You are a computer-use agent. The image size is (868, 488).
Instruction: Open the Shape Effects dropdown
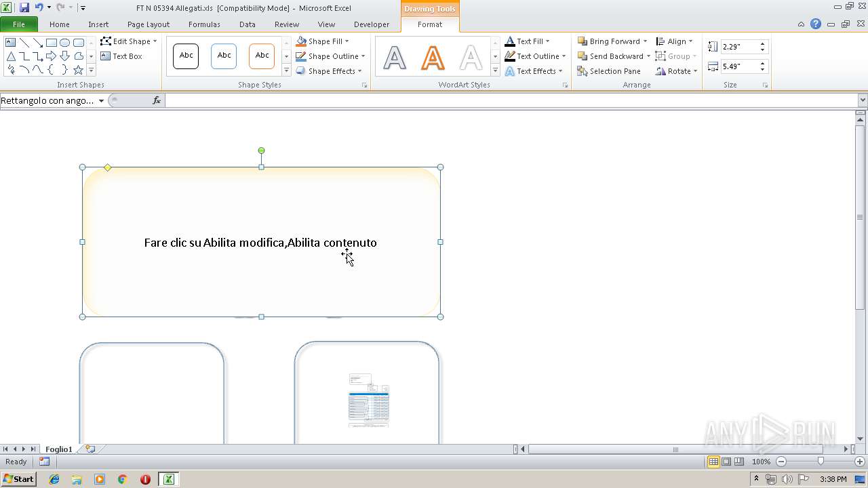pyautogui.click(x=329, y=71)
